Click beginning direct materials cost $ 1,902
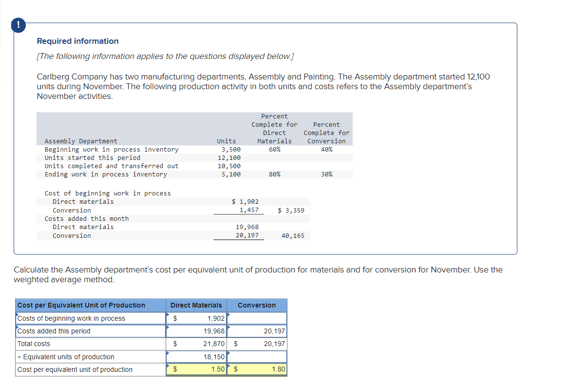 245,201
